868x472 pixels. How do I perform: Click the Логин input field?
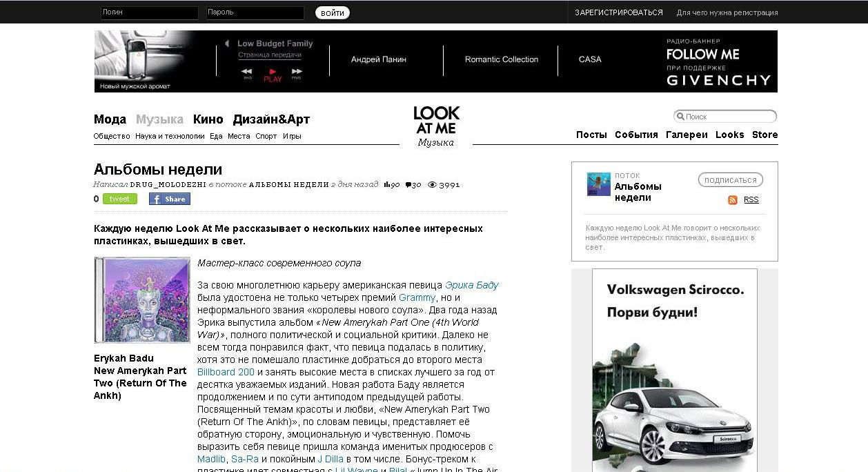(150, 12)
